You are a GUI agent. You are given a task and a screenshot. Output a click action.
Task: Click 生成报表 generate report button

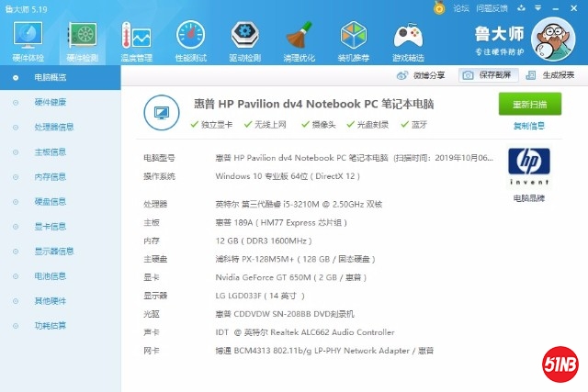552,75
